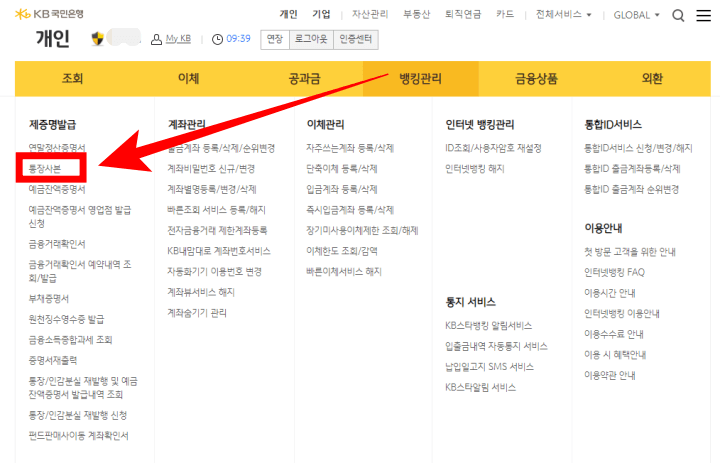Go to 자산관리 in top navigation
This screenshot has height=463, width=720.
(x=370, y=15)
